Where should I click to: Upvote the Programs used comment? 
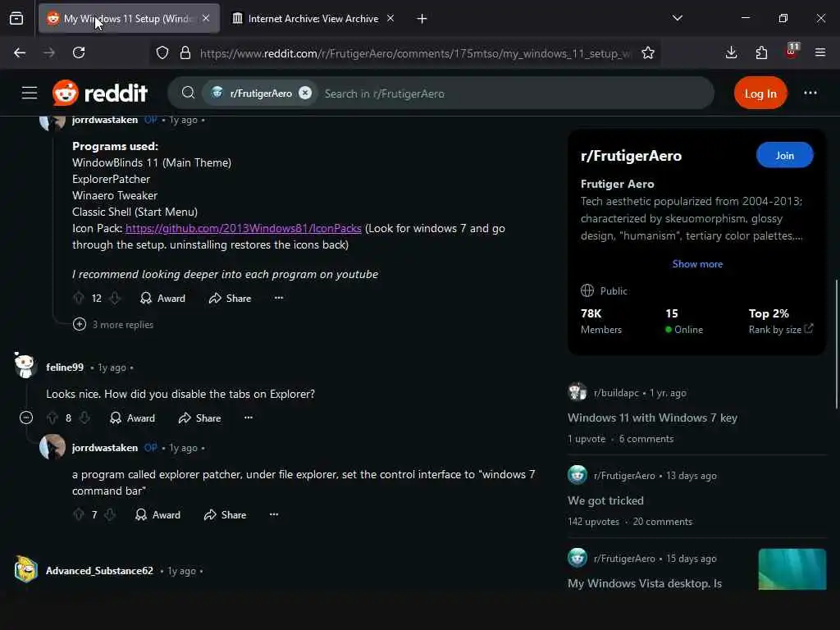point(79,299)
